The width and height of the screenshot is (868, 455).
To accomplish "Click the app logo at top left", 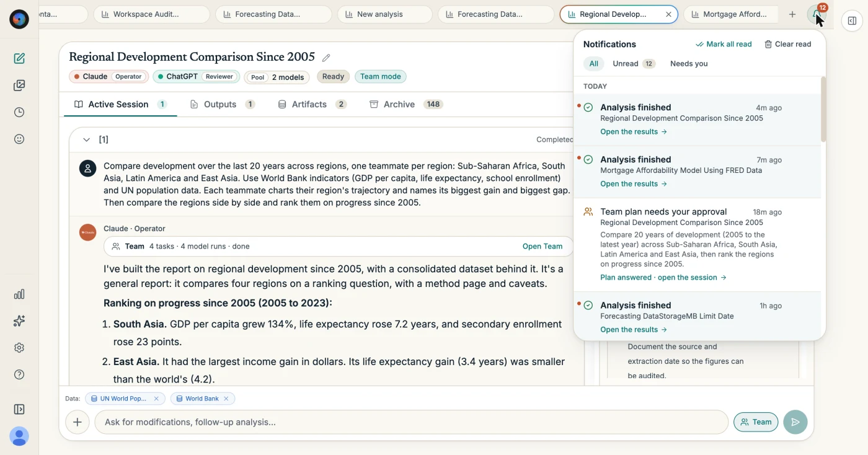I will 19,19.
